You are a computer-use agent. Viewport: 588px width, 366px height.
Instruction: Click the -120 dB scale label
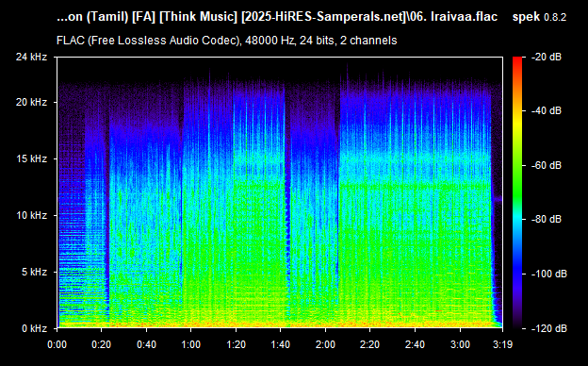click(549, 328)
